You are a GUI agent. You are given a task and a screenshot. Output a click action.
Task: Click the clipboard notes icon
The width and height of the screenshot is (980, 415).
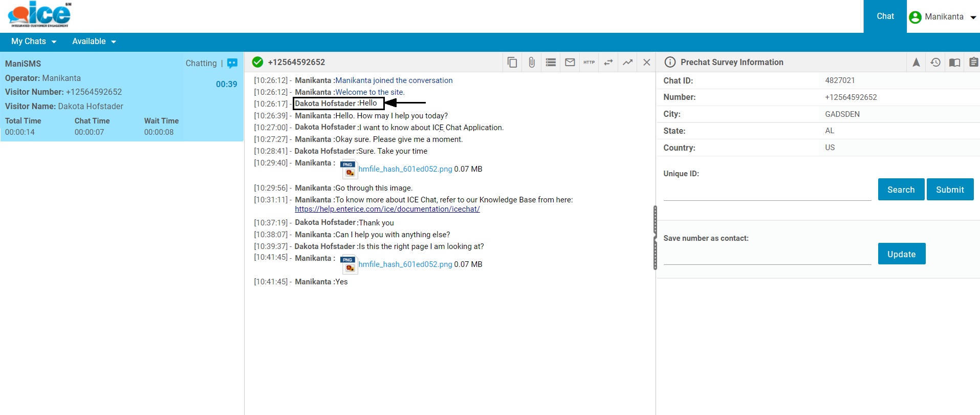(973, 63)
